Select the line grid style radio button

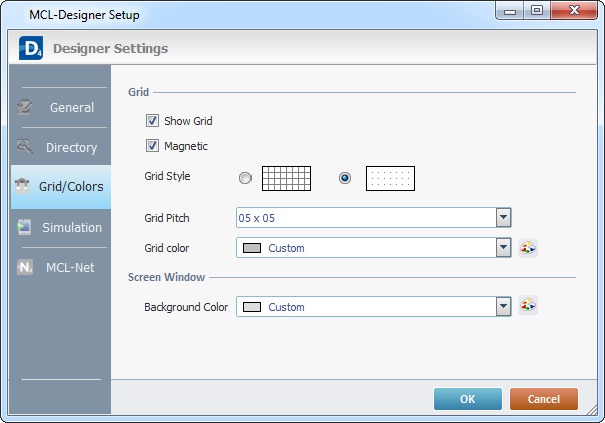coord(245,178)
